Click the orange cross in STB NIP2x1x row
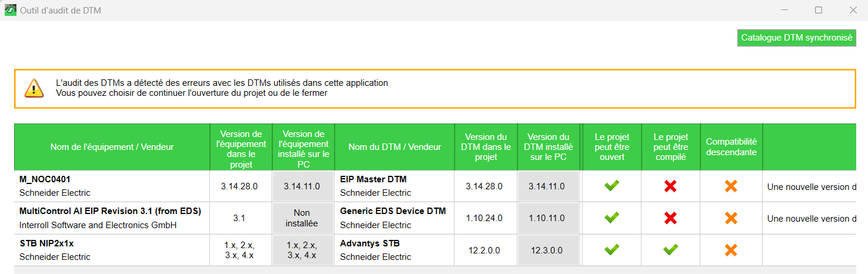868x274 pixels. coord(731,250)
